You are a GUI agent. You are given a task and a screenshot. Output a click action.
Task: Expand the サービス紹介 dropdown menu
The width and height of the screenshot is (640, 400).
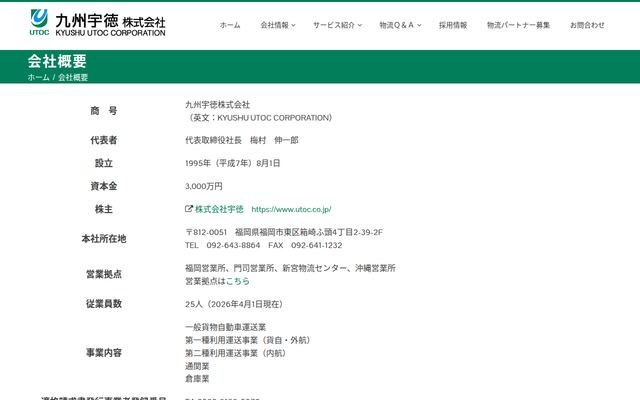tap(338, 25)
